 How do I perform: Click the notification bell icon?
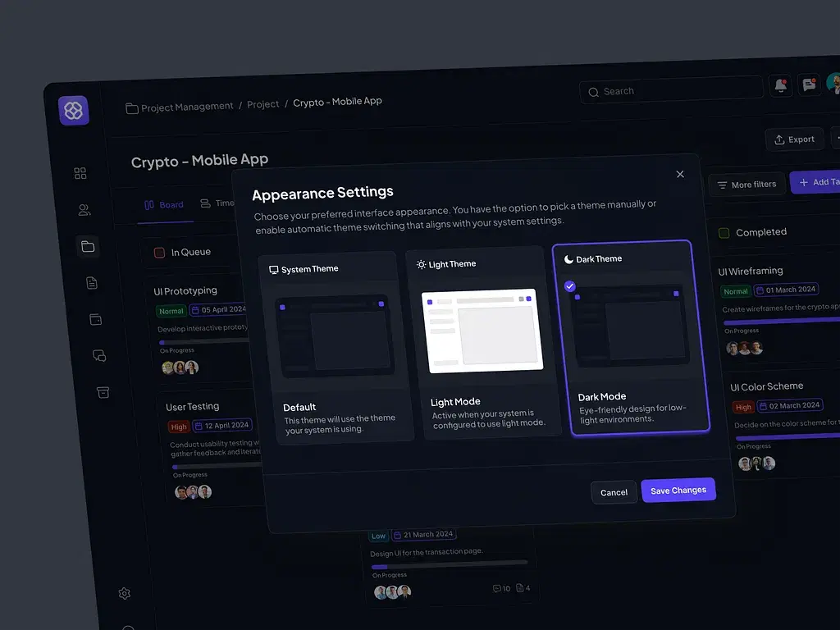pyautogui.click(x=781, y=85)
